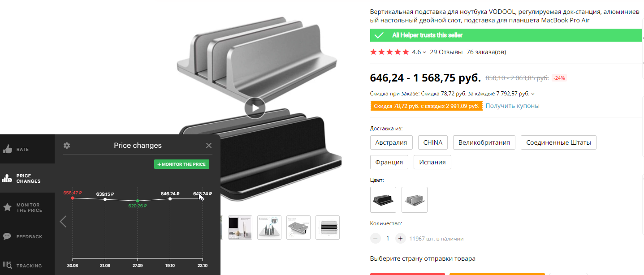This screenshot has width=644, height=275.
Task: Increase quantity with the plus button
Action: pos(401,238)
